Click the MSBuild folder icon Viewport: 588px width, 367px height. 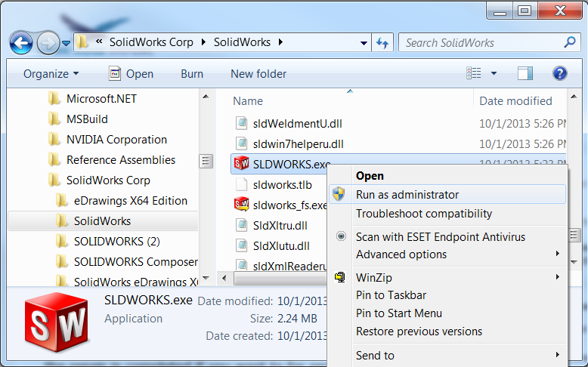54,119
